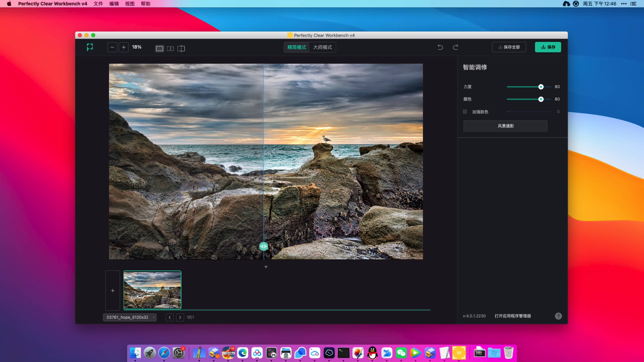Open Tencent Video icon in dock
Viewport: 644px width, 362px height.
tap(416, 353)
